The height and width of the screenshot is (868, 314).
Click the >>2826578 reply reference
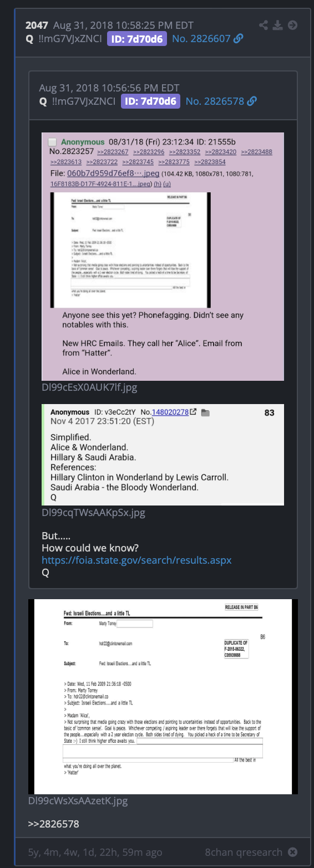point(54,824)
